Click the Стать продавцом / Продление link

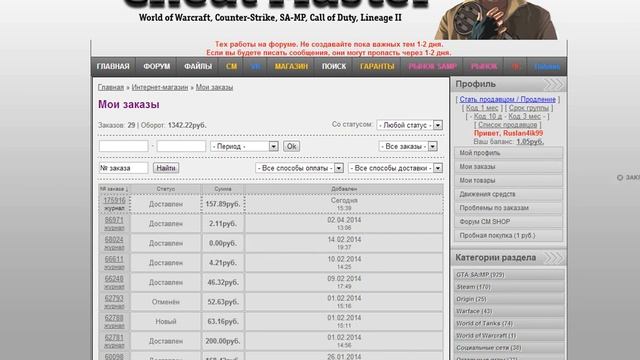(x=507, y=99)
